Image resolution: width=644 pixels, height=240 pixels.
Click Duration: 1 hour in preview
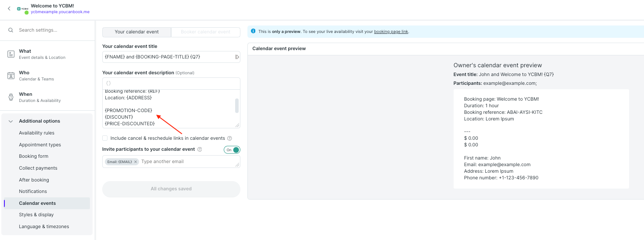481,105
